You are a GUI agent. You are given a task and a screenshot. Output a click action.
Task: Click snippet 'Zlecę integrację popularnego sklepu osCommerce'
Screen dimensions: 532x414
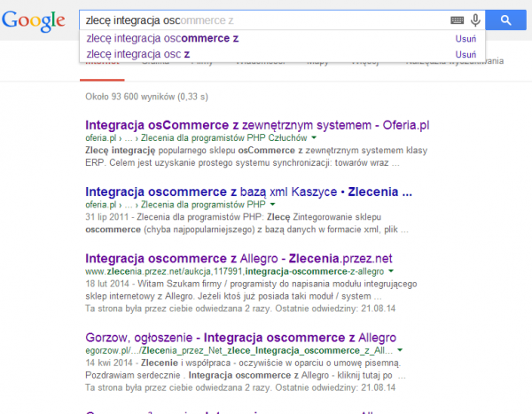pos(256,156)
